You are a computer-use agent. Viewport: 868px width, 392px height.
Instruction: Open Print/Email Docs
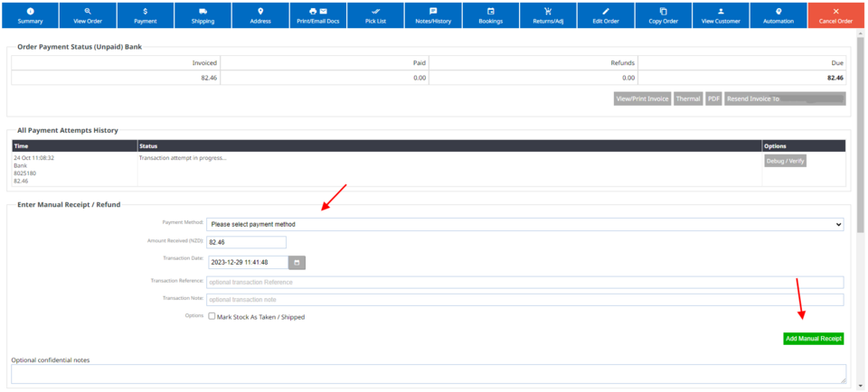(318, 14)
